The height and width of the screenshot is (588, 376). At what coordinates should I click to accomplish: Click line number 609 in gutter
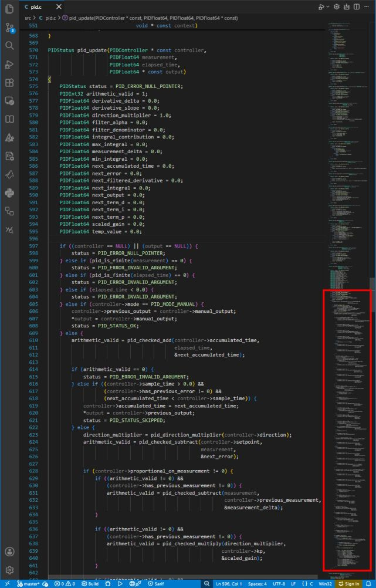coord(33,333)
